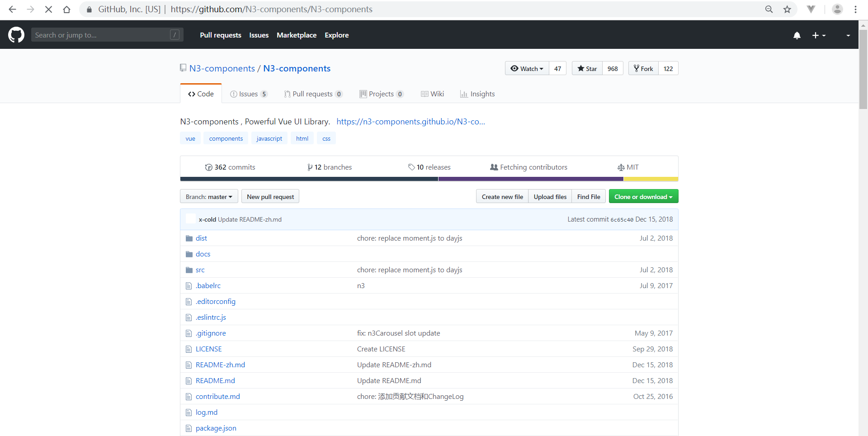Click the page vertical scrollbar thumb

pos(863,69)
